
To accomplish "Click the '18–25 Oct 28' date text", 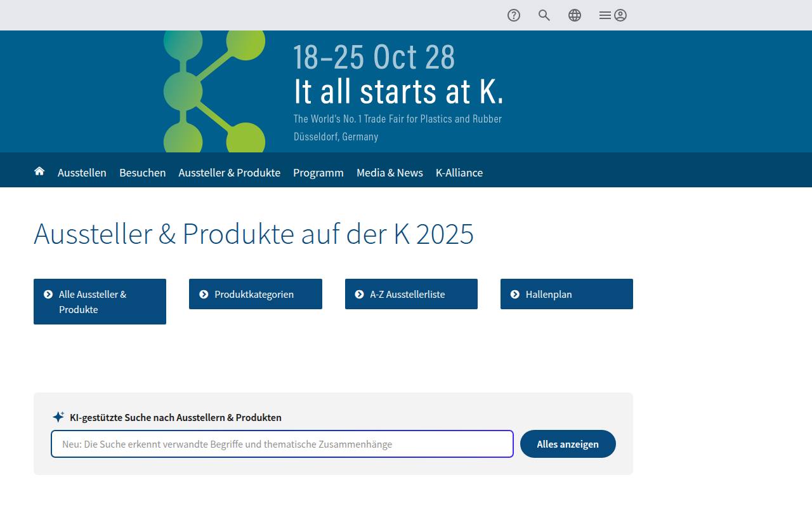I will pyautogui.click(x=374, y=58).
